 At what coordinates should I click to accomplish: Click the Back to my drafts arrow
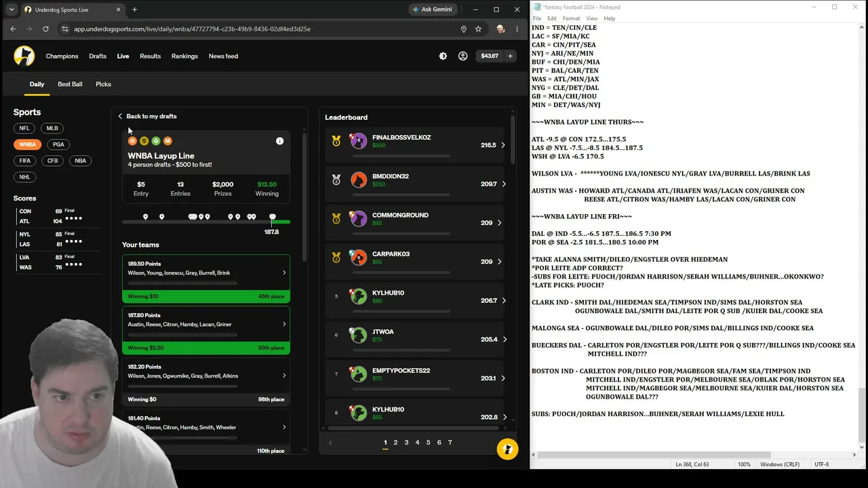pyautogui.click(x=120, y=117)
